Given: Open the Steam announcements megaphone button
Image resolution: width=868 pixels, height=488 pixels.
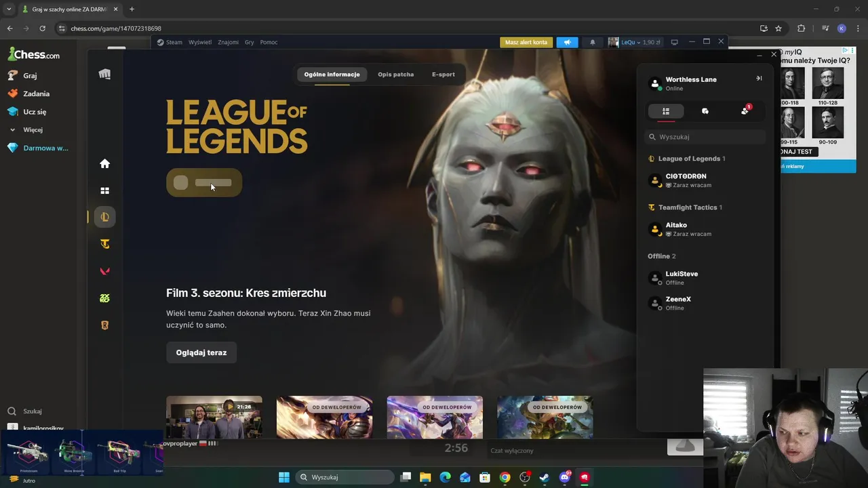Looking at the screenshot, I should 567,42.
